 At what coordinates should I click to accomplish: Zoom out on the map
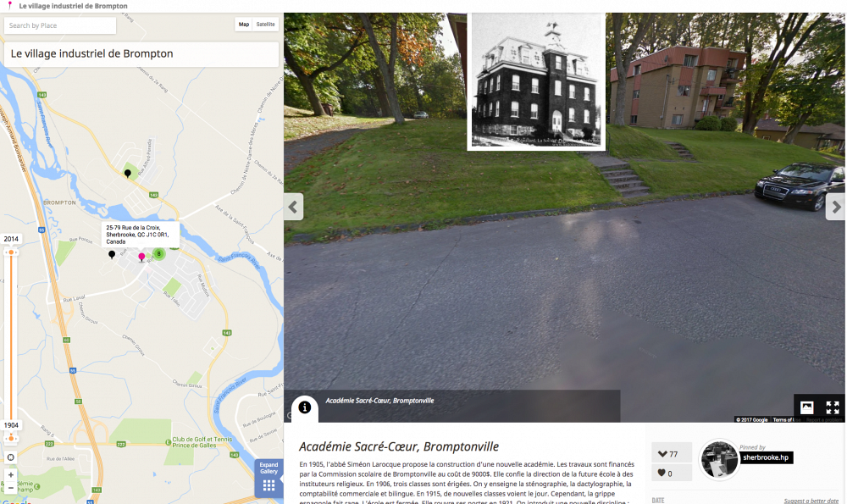[11, 488]
